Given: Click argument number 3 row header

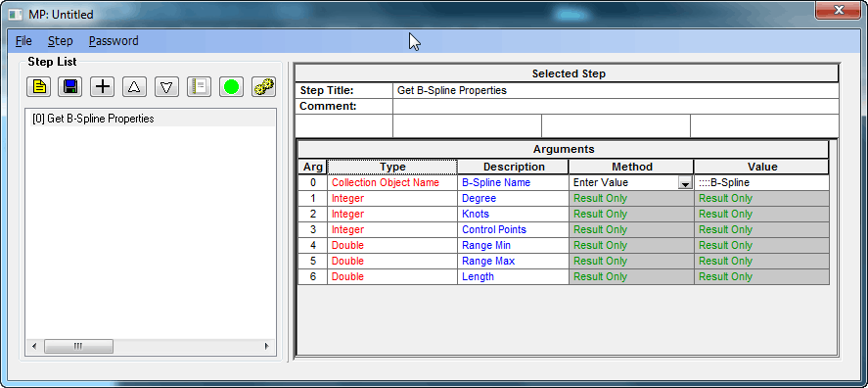Looking at the screenshot, I should click(x=313, y=229).
